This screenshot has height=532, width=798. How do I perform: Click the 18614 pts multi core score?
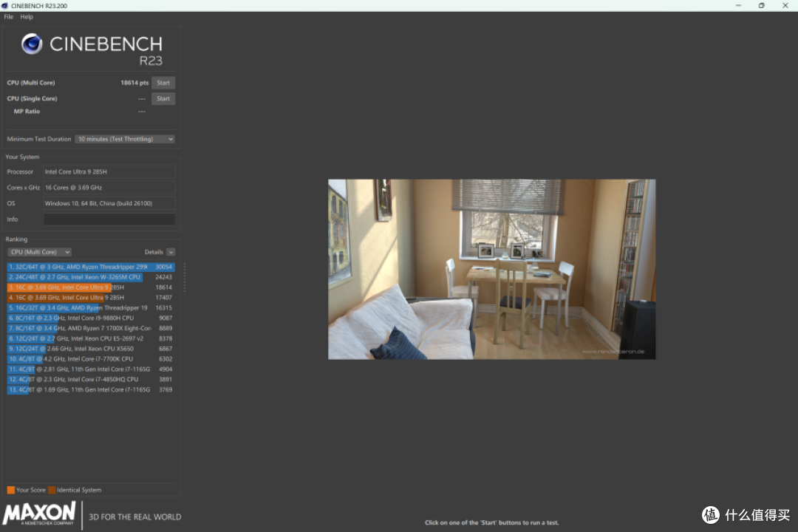pyautogui.click(x=134, y=83)
